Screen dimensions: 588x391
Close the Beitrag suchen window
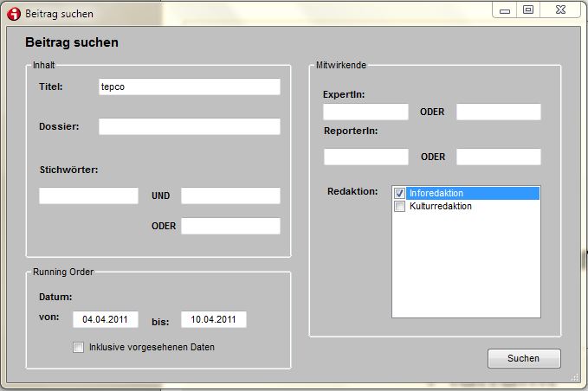pyautogui.click(x=560, y=10)
